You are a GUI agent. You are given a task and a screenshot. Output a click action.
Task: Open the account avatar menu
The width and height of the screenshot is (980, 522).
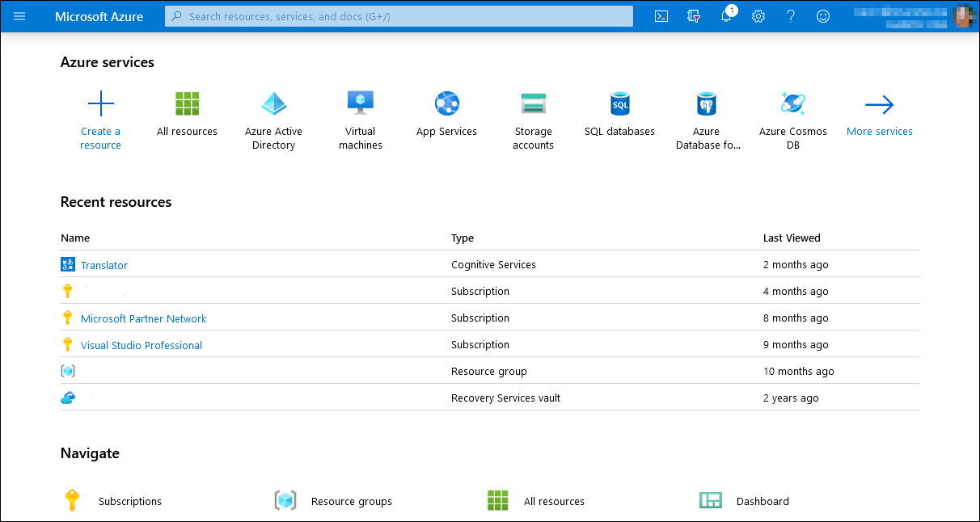[x=965, y=16]
